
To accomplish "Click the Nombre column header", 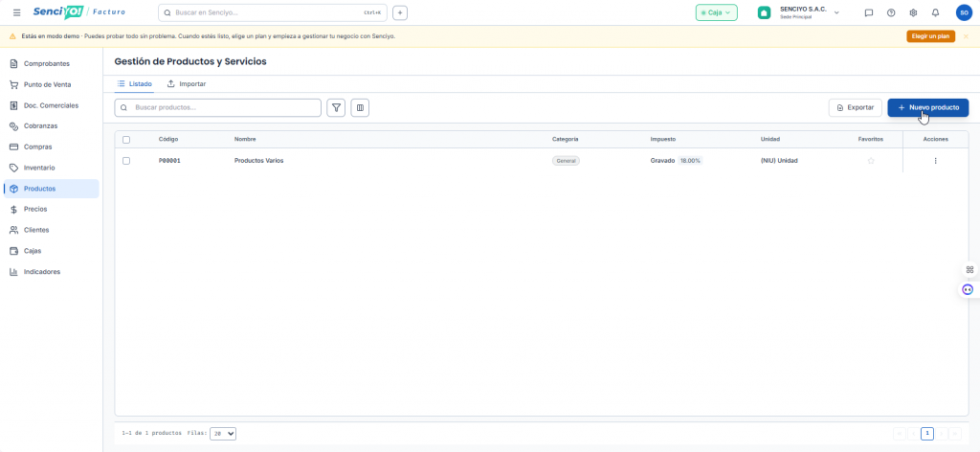I will point(245,140).
